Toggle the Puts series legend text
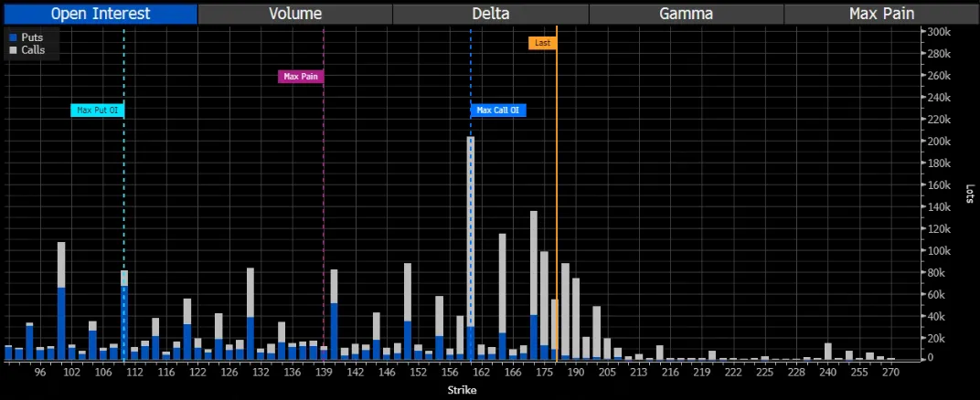980x400 pixels. click(32, 37)
